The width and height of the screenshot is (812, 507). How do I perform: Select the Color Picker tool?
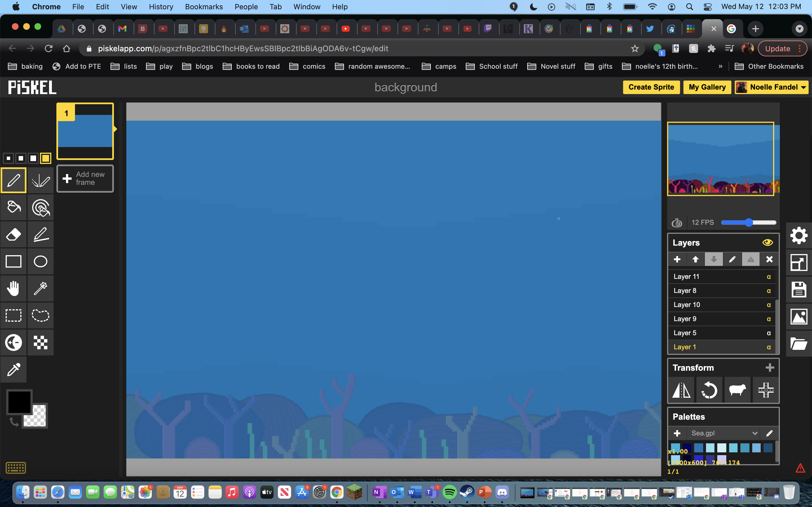tap(14, 370)
